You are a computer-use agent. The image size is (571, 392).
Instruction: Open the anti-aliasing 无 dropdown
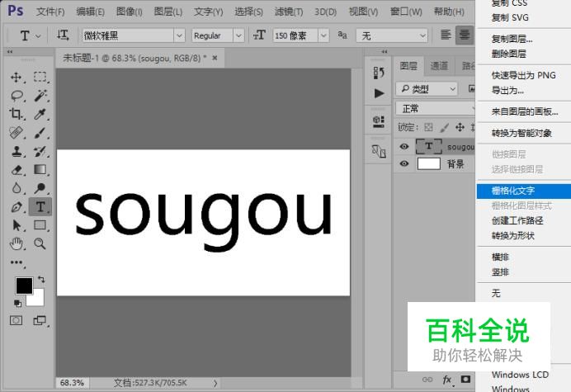[x=391, y=35]
